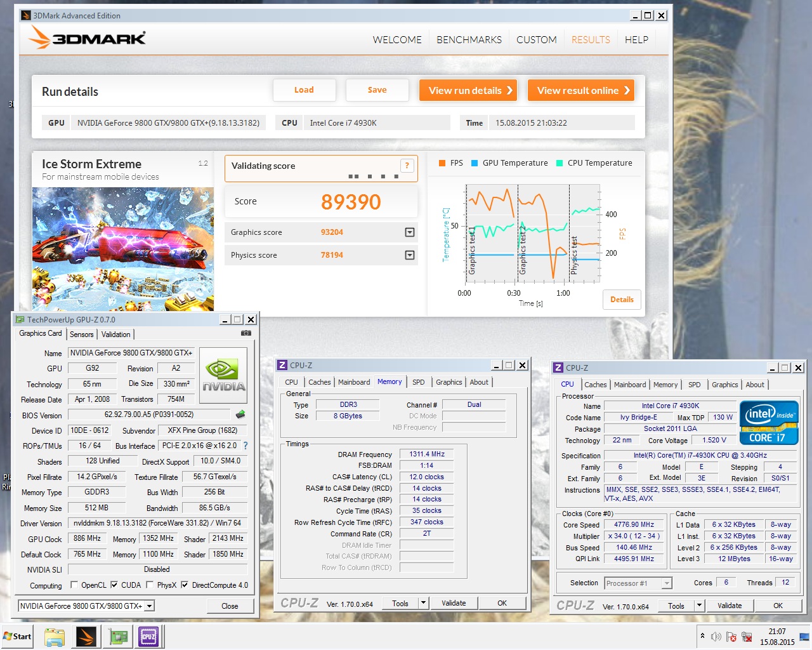This screenshot has width=812, height=650.
Task: Expand the Graphics score details
Action: (x=410, y=232)
